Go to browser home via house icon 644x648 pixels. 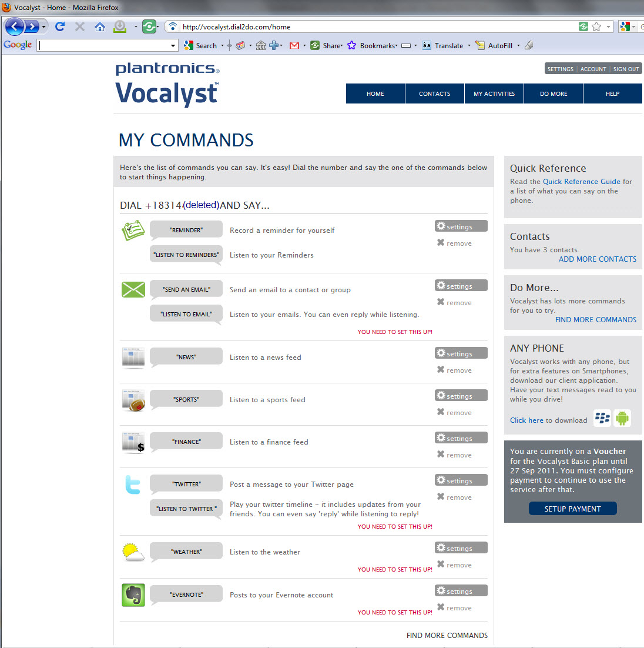(100, 26)
